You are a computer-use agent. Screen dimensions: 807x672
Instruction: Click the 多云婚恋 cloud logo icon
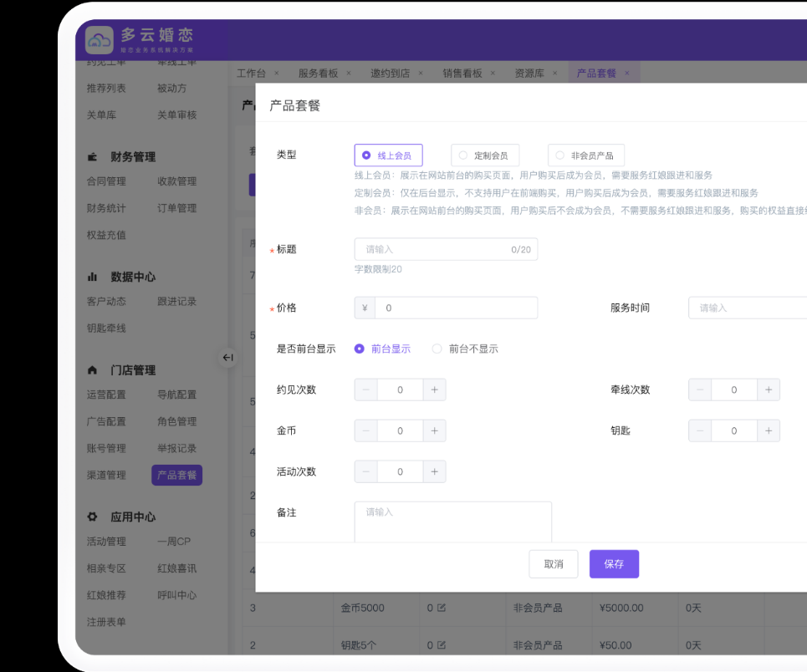point(99,39)
